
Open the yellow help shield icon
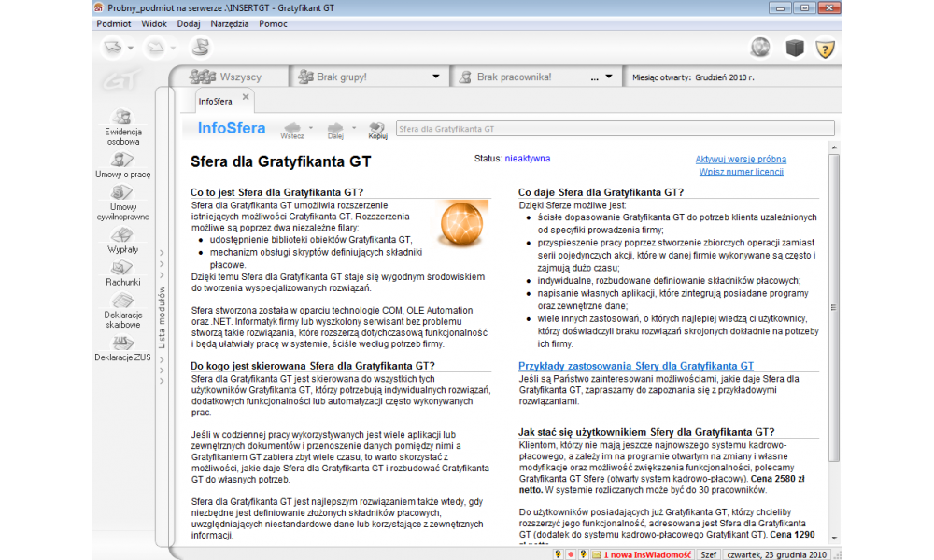pyautogui.click(x=825, y=49)
